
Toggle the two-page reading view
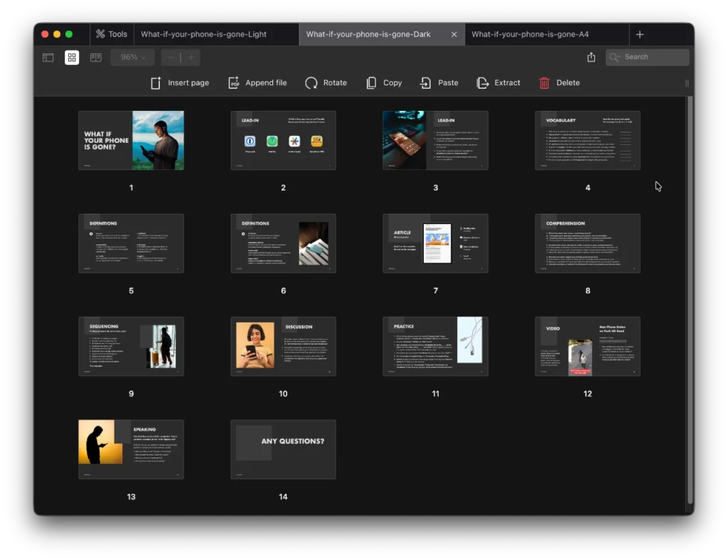coord(95,58)
